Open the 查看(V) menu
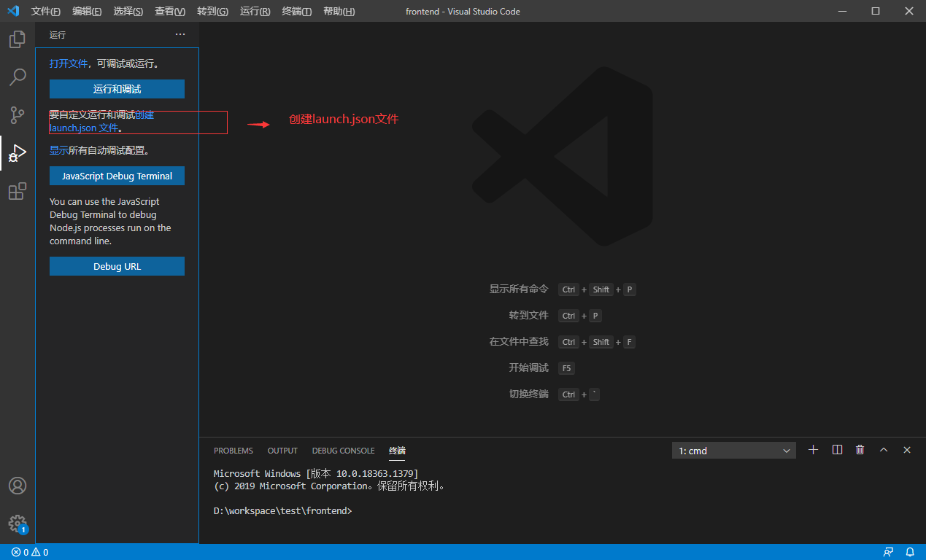This screenshot has width=926, height=560. pyautogui.click(x=170, y=12)
